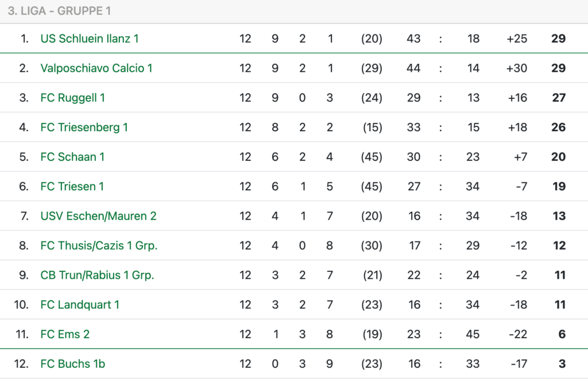Click US Schluein Ilanz points total 29
Image resolution: width=588 pixels, height=380 pixels.
[558, 39]
